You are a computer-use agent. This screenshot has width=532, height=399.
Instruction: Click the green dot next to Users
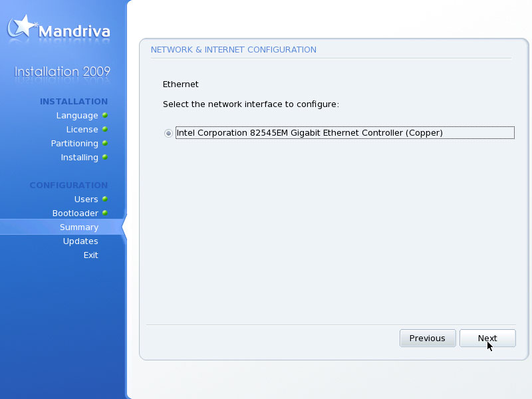point(105,198)
